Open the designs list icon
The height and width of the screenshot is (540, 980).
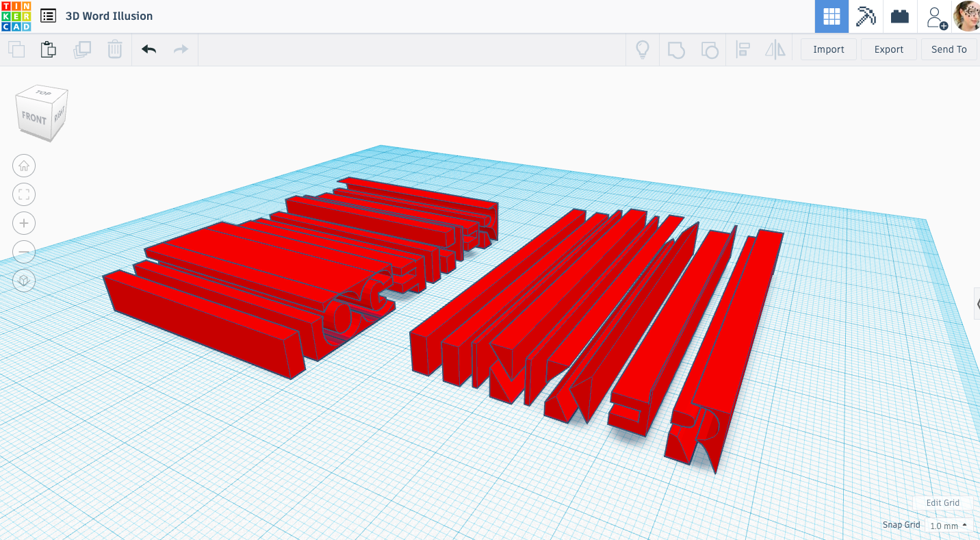(x=48, y=16)
